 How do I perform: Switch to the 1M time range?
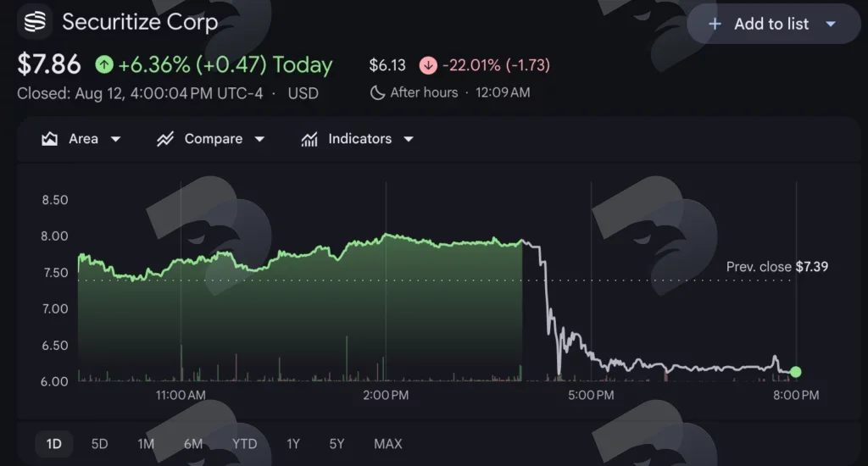(146, 444)
